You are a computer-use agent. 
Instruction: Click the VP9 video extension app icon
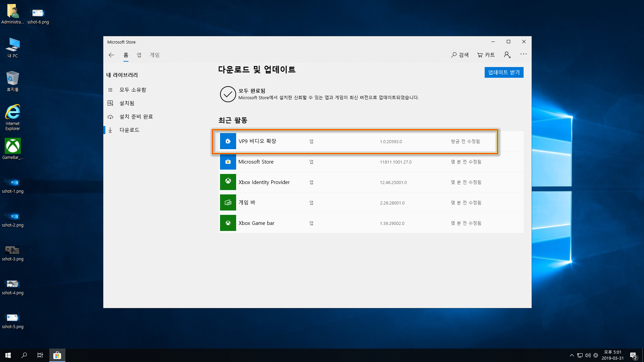[228, 141]
